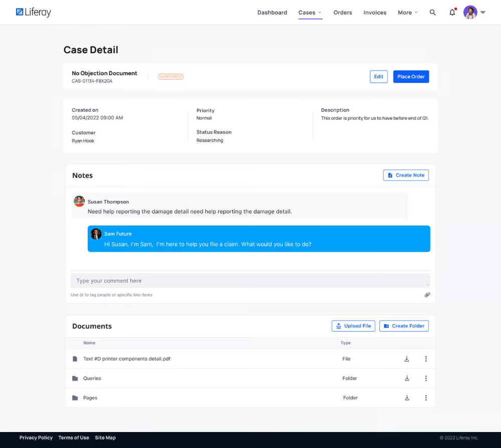
Task: Focus the 'Type your comment here' field
Action: pyautogui.click(x=250, y=281)
